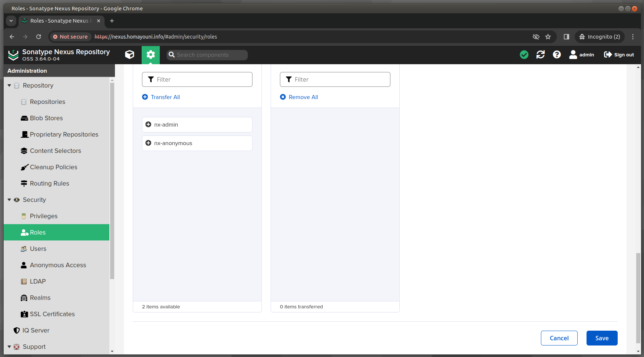644x357 pixels.
Task: Open the Chrome tab search dropdown
Action: (11, 21)
